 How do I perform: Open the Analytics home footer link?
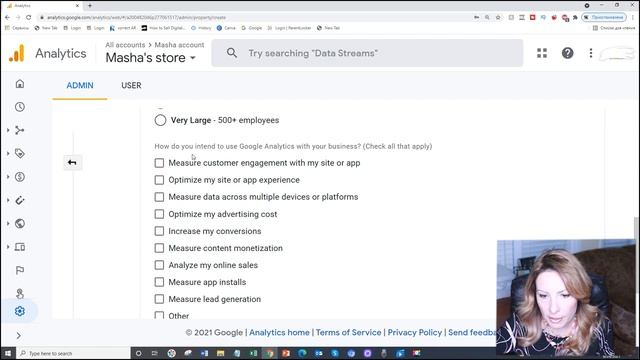pyautogui.click(x=279, y=333)
